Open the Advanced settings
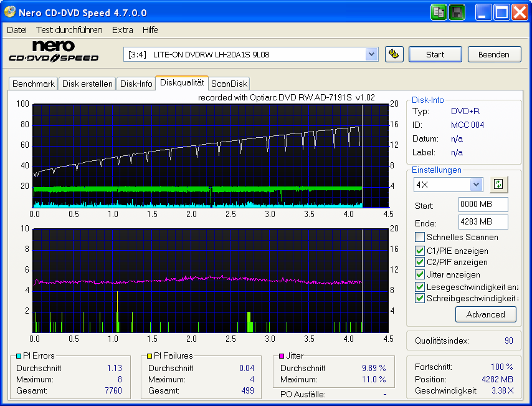Viewport: 532px width, 406px height. pyautogui.click(x=485, y=314)
